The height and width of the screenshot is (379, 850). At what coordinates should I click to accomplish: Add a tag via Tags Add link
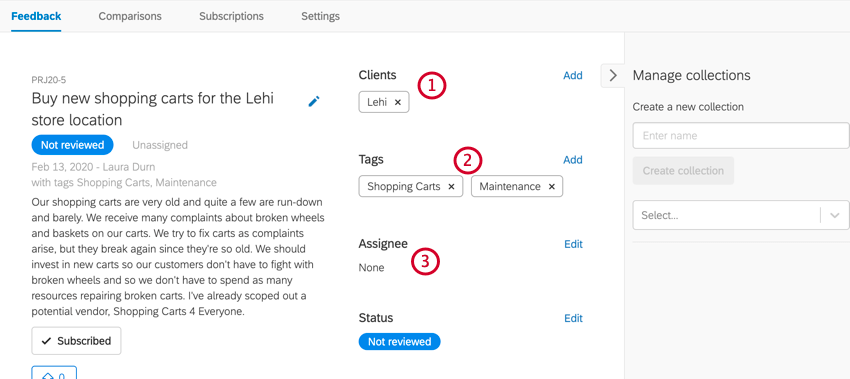click(x=572, y=160)
